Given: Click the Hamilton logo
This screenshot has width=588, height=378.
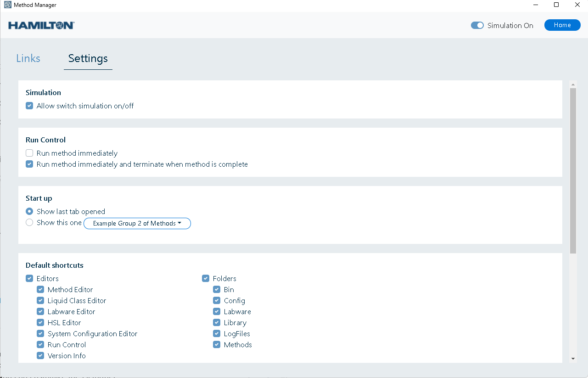Looking at the screenshot, I should (x=41, y=25).
